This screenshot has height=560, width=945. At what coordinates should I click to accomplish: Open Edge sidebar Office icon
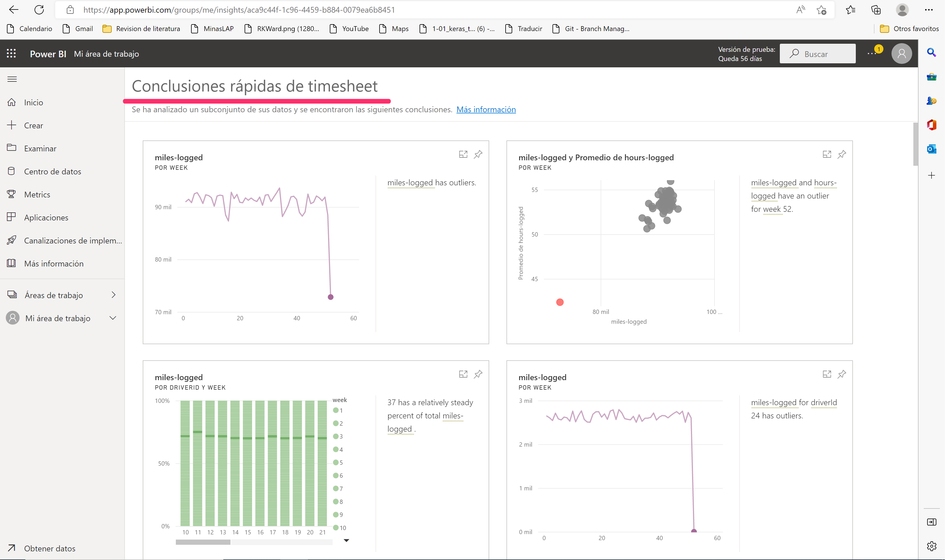pos(931,125)
